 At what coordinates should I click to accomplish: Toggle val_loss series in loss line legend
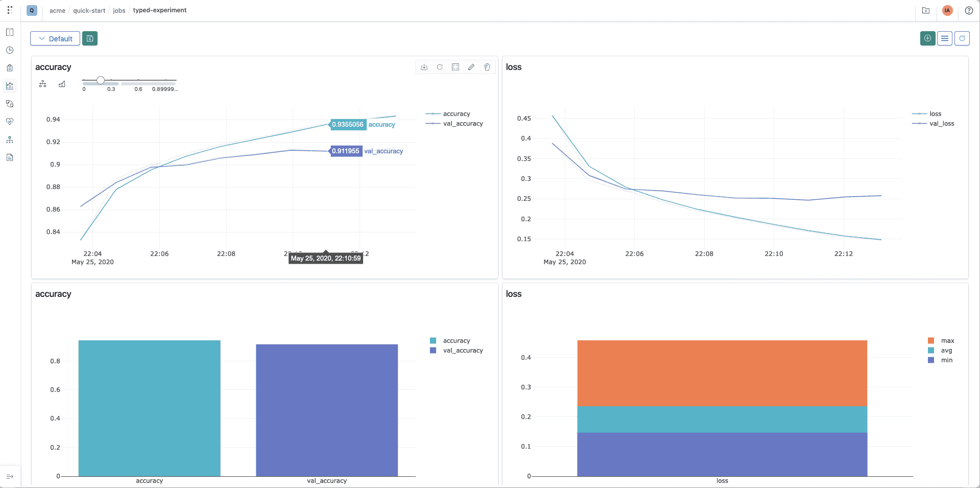pos(941,124)
